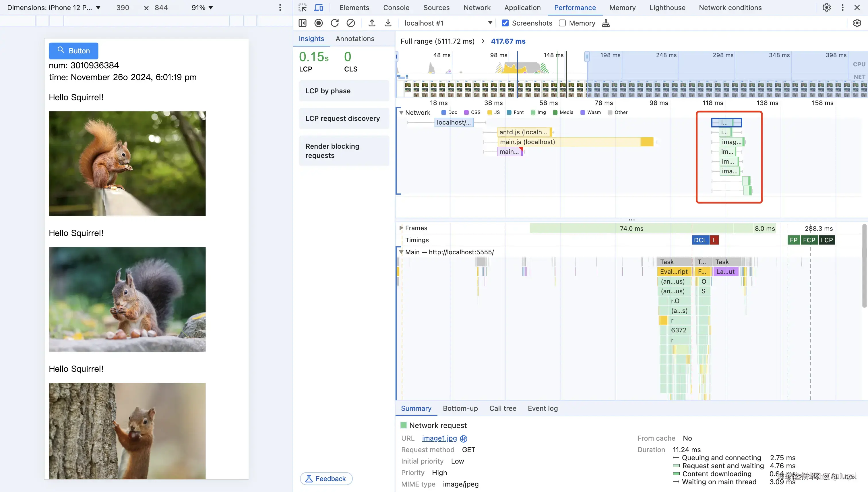Screen dimensions: 868x492
Task: Click the upload profile icon
Action: click(372, 23)
